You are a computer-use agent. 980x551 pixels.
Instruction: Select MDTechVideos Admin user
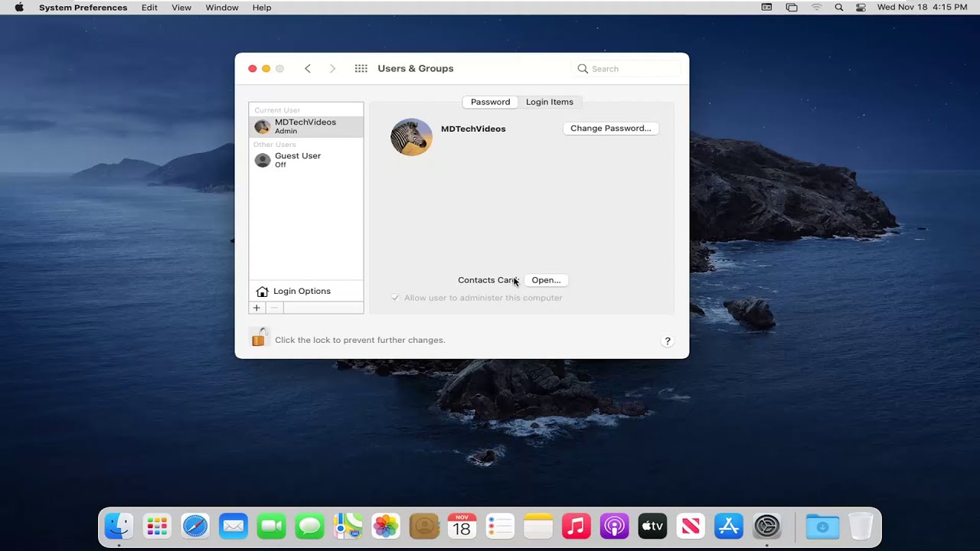coord(306,126)
